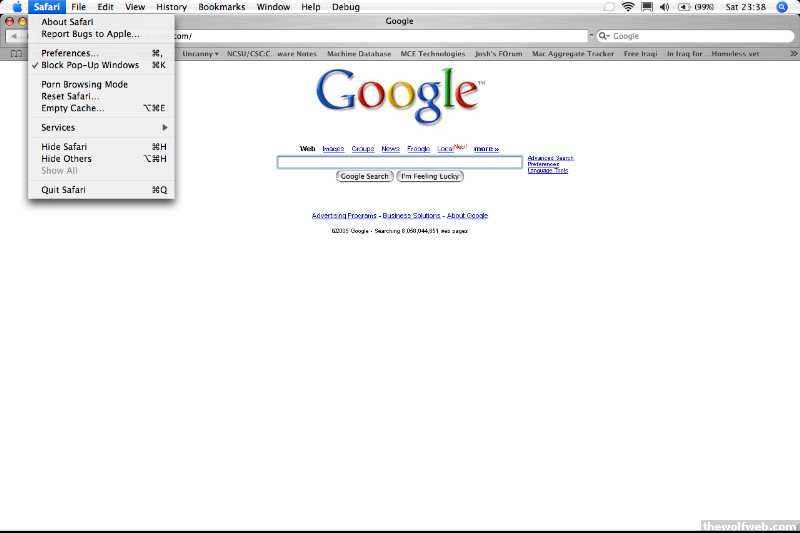Select Empty Cache… menu item

tap(72, 108)
